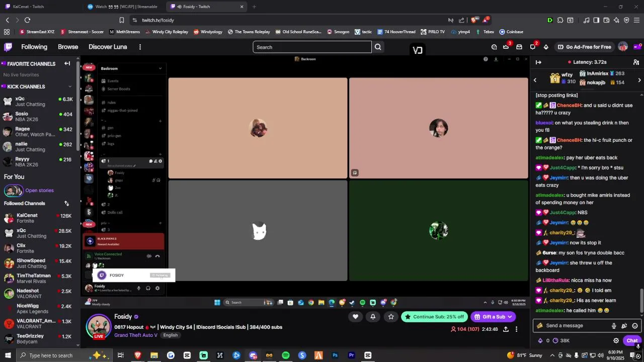Reload the page
The width and height of the screenshot is (644, 362).
tap(27, 20)
